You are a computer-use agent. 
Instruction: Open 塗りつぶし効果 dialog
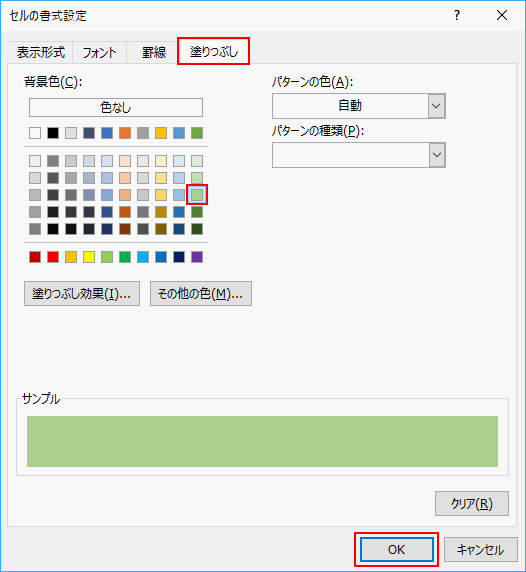pyautogui.click(x=82, y=293)
